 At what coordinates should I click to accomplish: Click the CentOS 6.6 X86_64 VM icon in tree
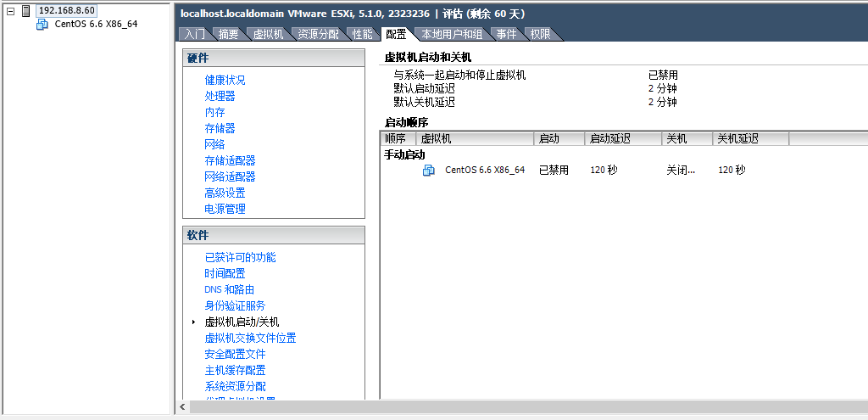point(42,24)
